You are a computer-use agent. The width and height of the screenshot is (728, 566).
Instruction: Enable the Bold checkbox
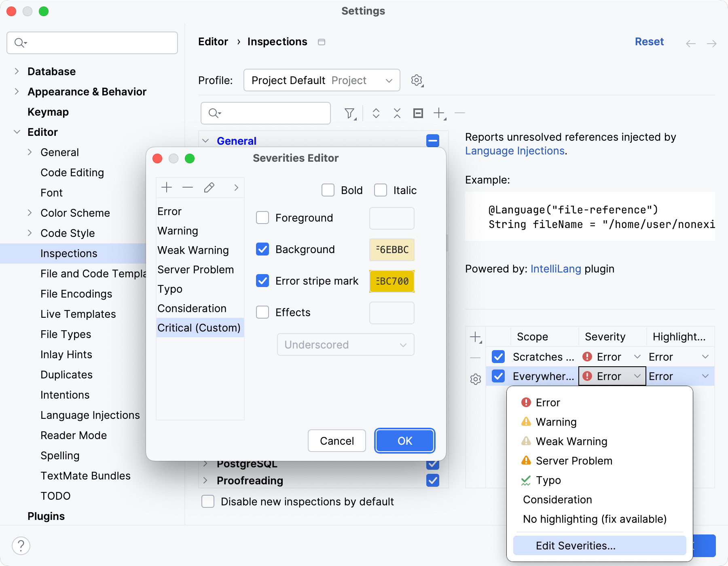[328, 190]
